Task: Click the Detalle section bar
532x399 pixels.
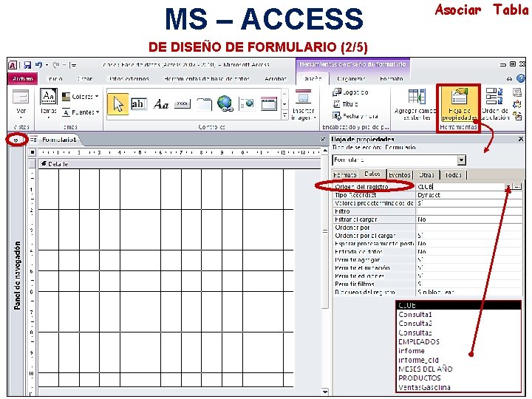Action: coord(179,164)
